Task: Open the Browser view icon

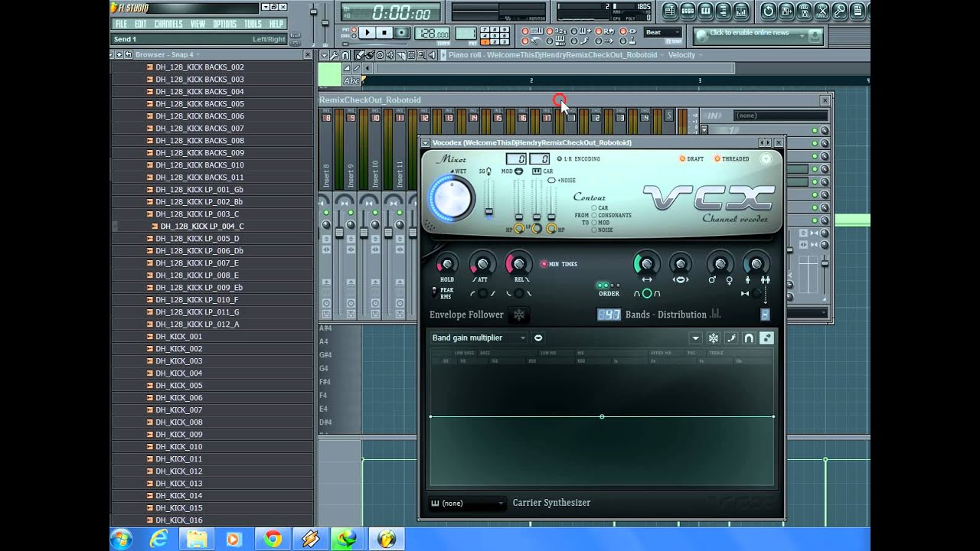Action: tap(723, 11)
